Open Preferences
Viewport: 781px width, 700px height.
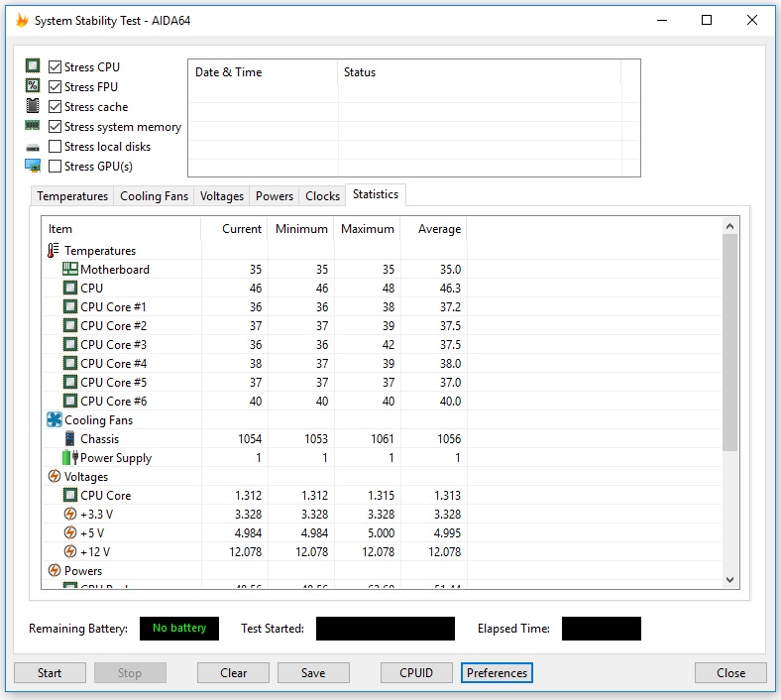[497, 672]
